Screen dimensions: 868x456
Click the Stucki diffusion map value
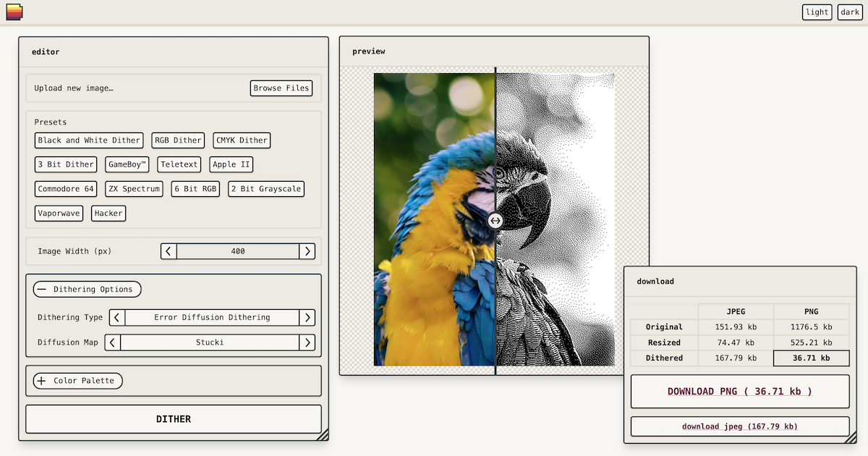coord(210,342)
